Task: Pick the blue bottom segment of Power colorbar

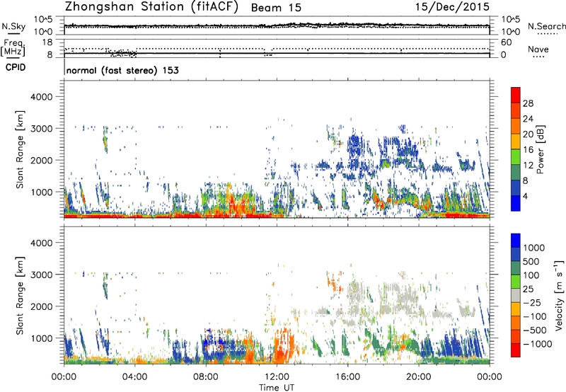Action: (516, 203)
